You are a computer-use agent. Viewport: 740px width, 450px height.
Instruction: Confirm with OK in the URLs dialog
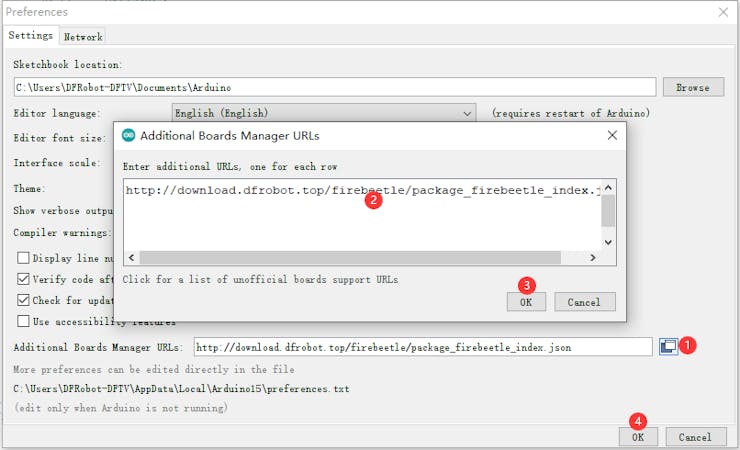point(526,302)
